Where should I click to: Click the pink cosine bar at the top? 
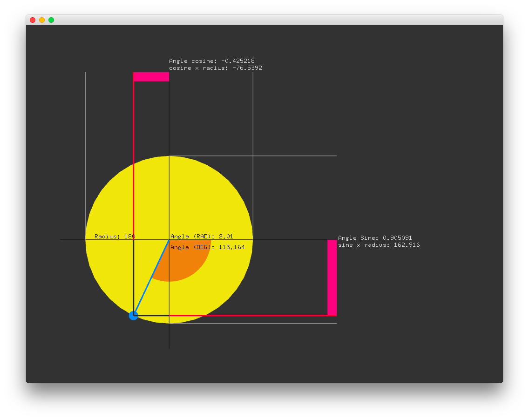[151, 76]
